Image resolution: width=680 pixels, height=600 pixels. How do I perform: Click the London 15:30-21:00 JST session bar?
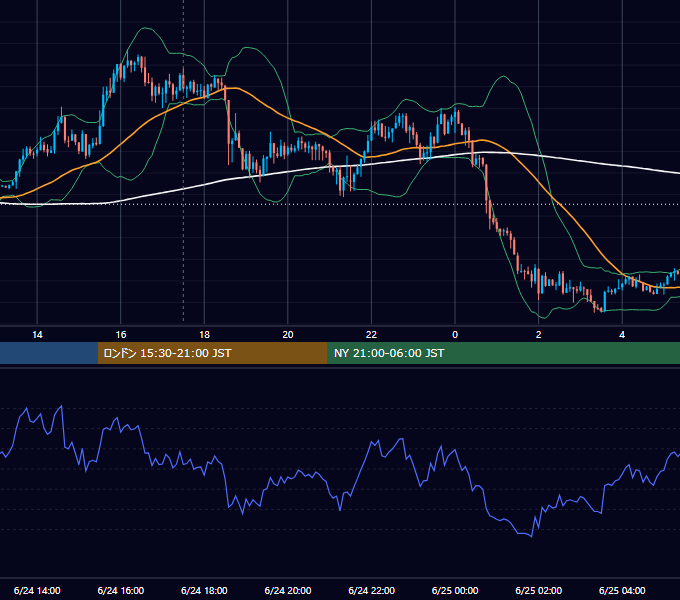pos(212,353)
